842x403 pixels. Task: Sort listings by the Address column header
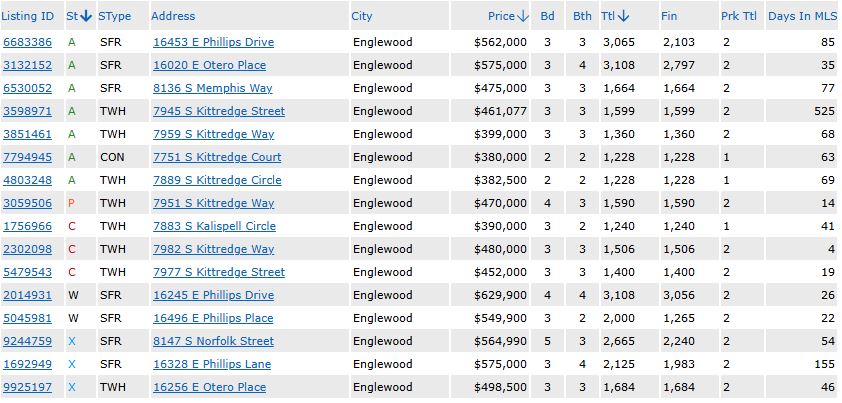(x=173, y=16)
